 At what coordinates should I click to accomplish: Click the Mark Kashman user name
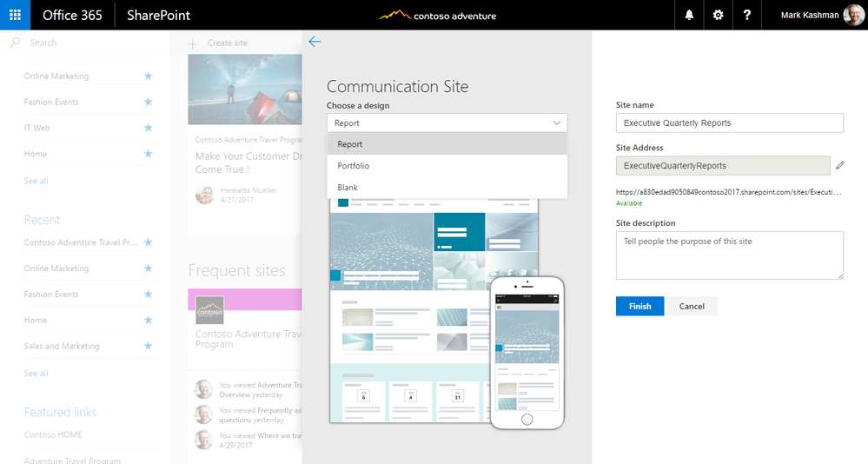[x=809, y=15]
